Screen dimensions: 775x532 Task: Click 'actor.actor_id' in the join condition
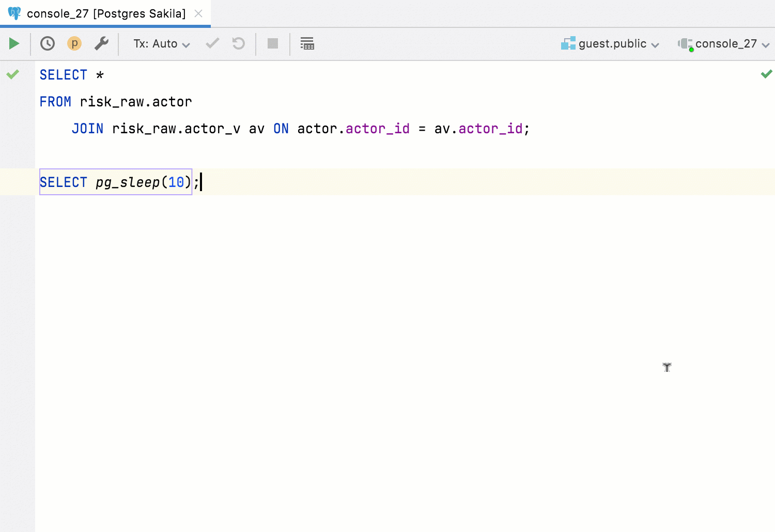pos(353,129)
